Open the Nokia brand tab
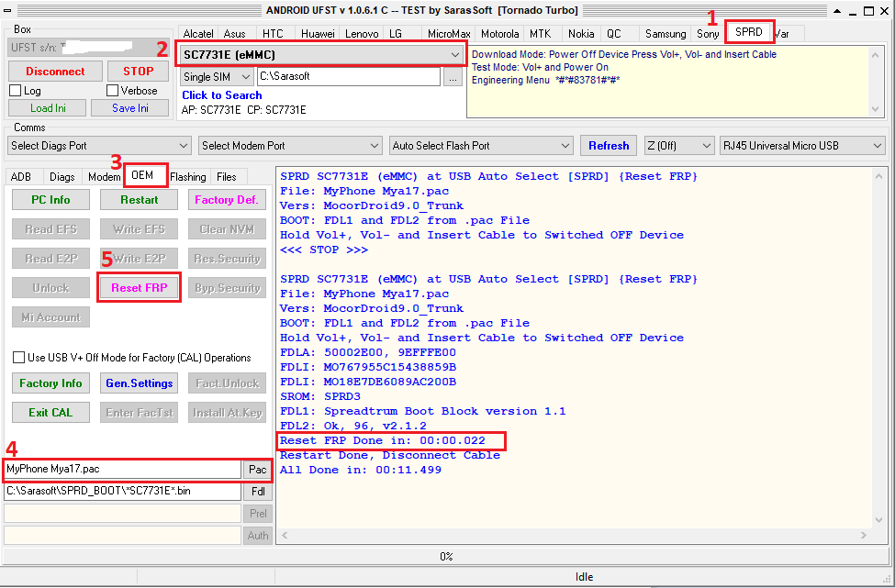 pos(581,34)
